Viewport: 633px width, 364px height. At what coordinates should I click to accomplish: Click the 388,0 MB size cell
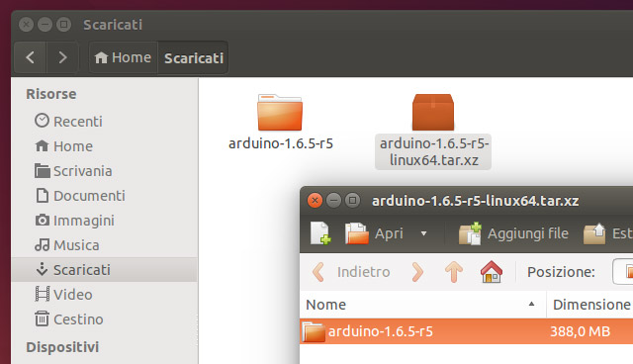coord(580,331)
